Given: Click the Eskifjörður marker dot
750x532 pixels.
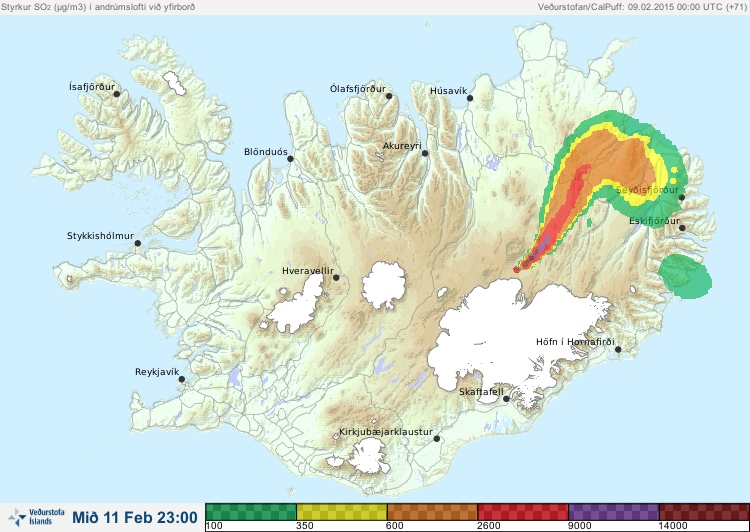Looking at the screenshot, I should (682, 228).
